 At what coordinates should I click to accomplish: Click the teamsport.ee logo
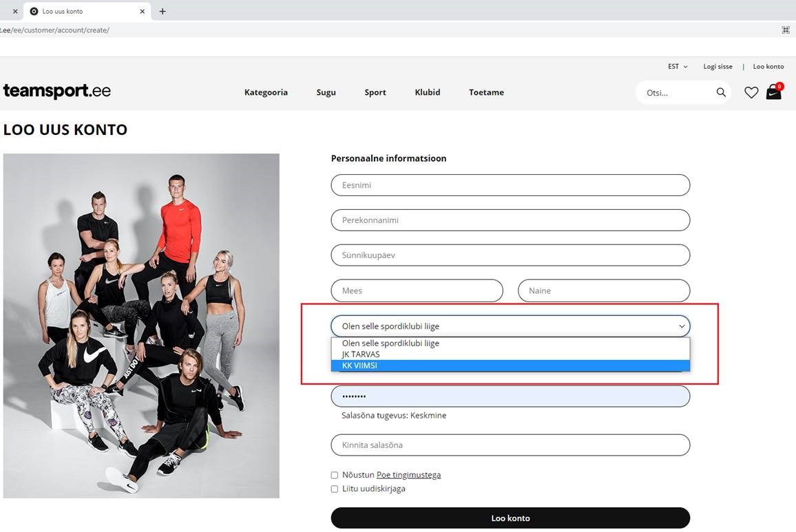click(x=57, y=92)
